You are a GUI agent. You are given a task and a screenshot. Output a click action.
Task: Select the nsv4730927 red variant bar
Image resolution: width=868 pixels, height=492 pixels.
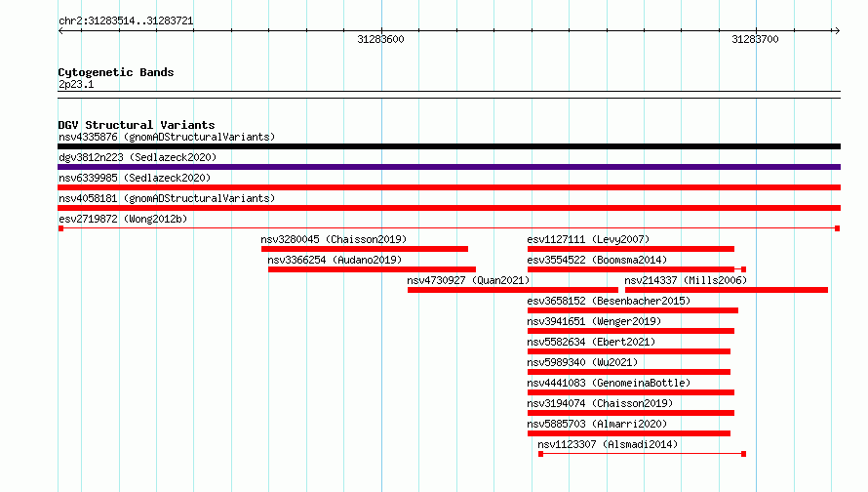click(x=513, y=290)
